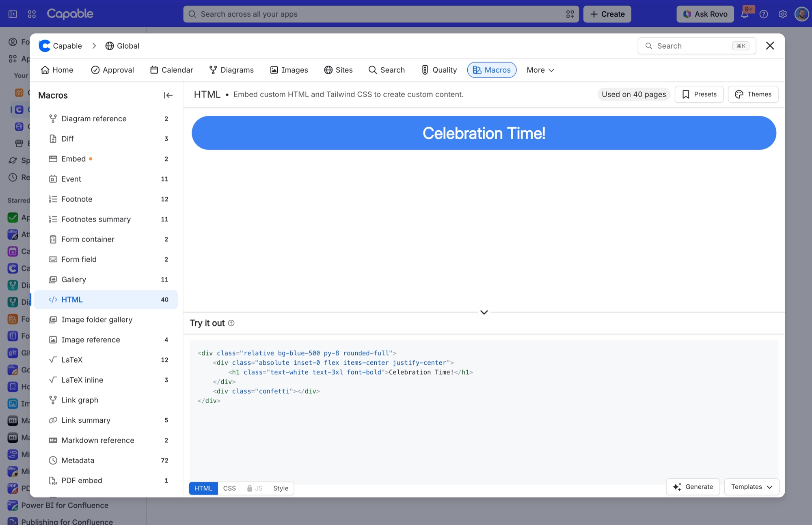
Task: Select the locked JS code tab
Action: pyautogui.click(x=255, y=488)
